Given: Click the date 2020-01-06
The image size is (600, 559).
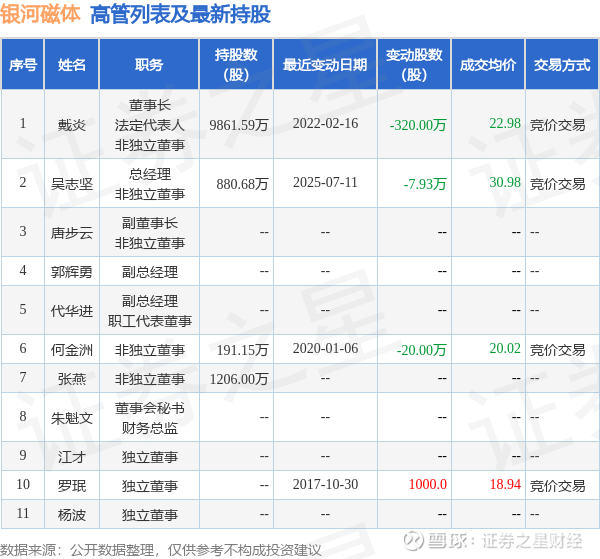Looking at the screenshot, I should tap(325, 348).
